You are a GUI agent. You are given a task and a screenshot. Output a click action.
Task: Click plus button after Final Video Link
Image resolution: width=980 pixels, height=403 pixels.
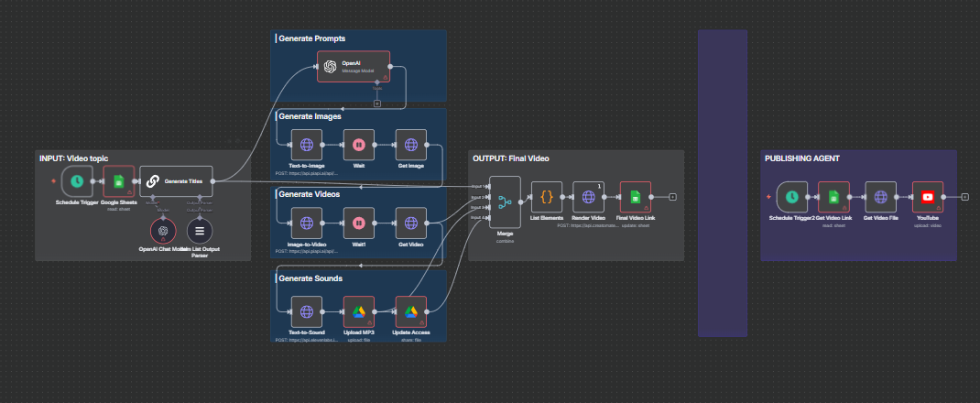coord(672,196)
